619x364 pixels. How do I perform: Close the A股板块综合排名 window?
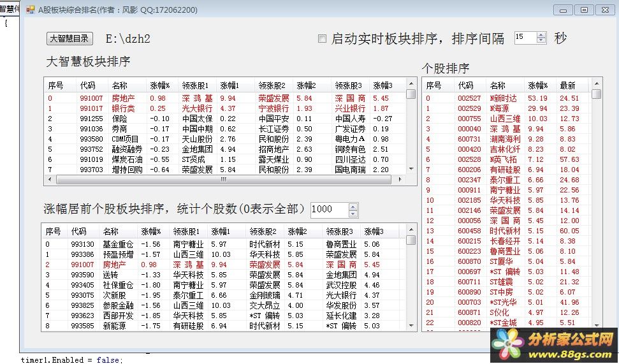coord(605,10)
